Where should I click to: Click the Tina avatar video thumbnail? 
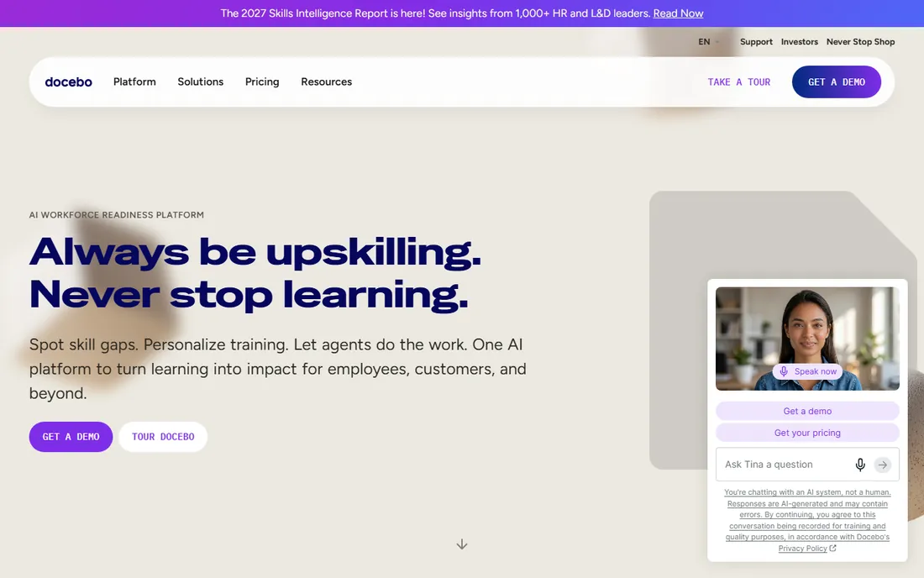click(807, 339)
